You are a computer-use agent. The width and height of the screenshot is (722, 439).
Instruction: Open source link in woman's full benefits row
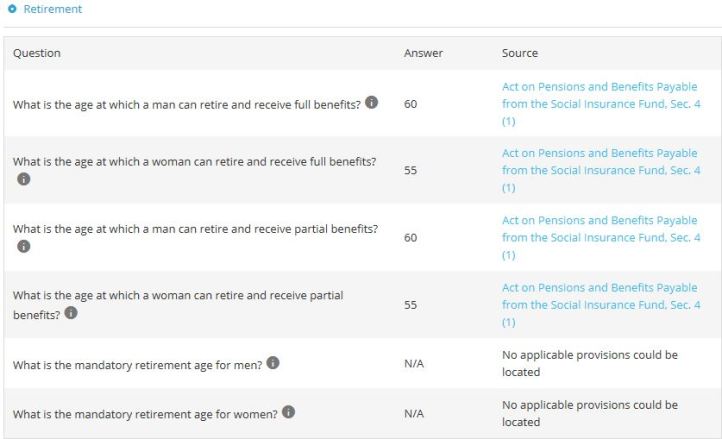click(x=600, y=170)
